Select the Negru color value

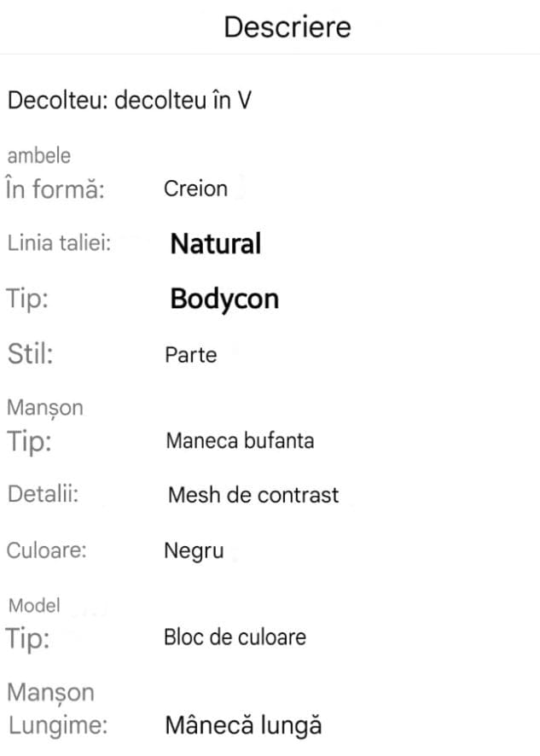pyautogui.click(x=194, y=551)
